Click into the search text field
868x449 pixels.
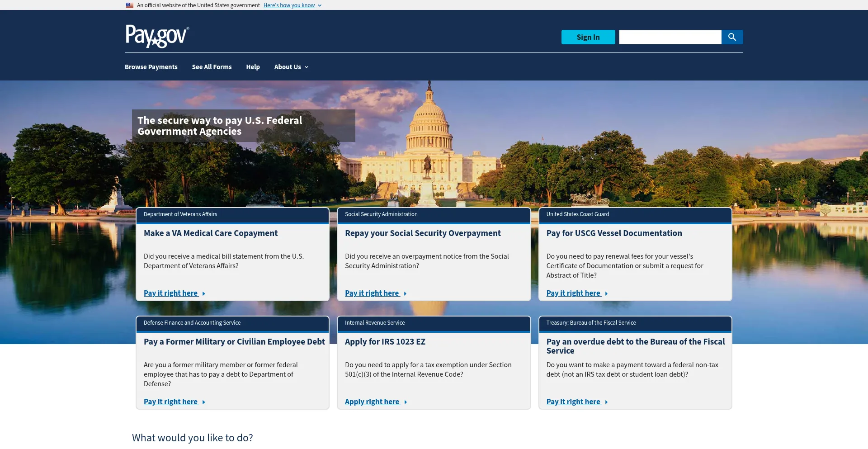[670, 37]
